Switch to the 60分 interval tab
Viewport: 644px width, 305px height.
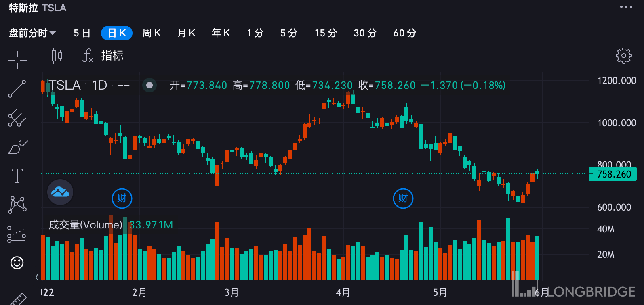point(405,33)
